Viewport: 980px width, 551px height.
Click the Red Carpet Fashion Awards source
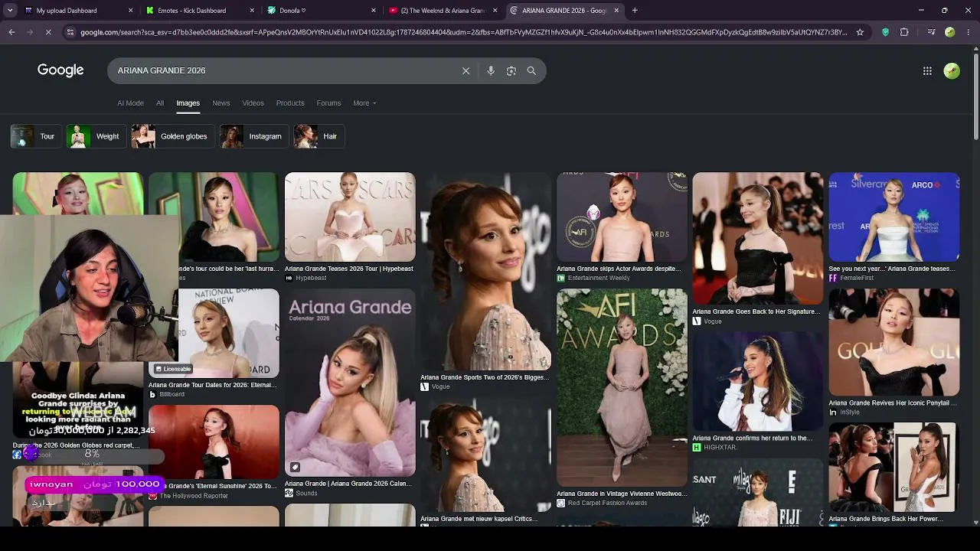click(607, 503)
